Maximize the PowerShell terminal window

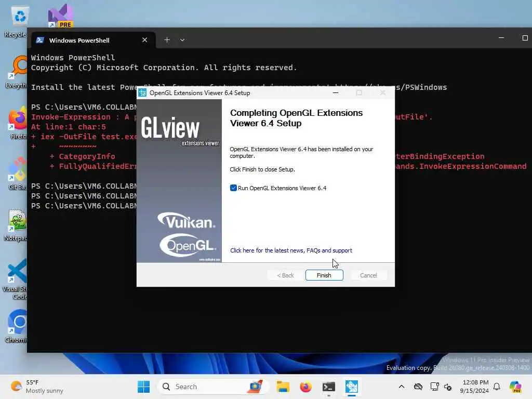pyautogui.click(x=525, y=37)
